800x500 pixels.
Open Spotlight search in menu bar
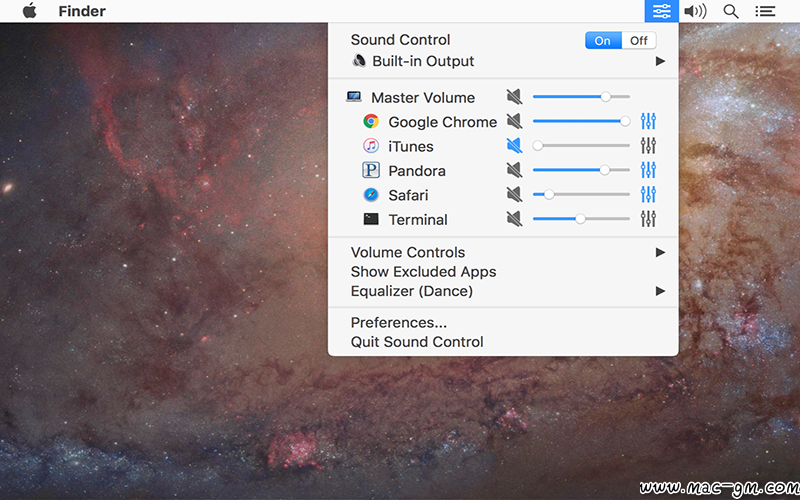click(x=731, y=11)
